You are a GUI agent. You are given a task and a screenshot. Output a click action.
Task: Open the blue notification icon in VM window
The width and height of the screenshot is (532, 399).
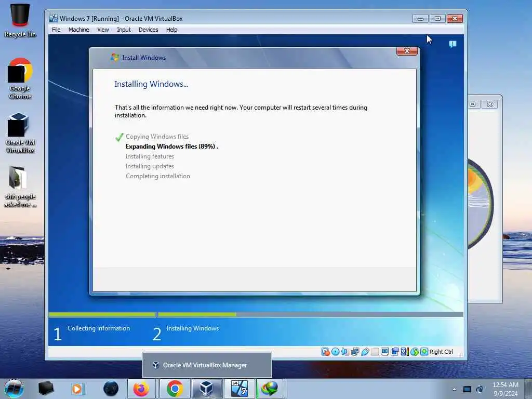(x=453, y=44)
